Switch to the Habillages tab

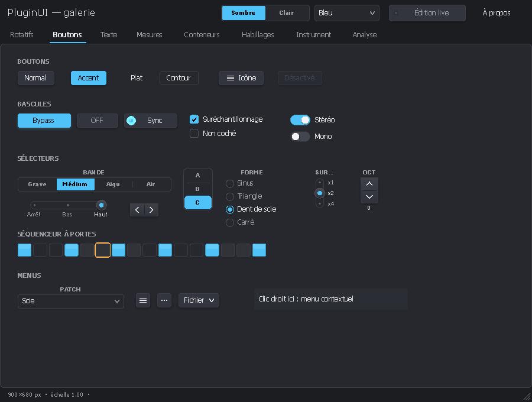point(258,35)
